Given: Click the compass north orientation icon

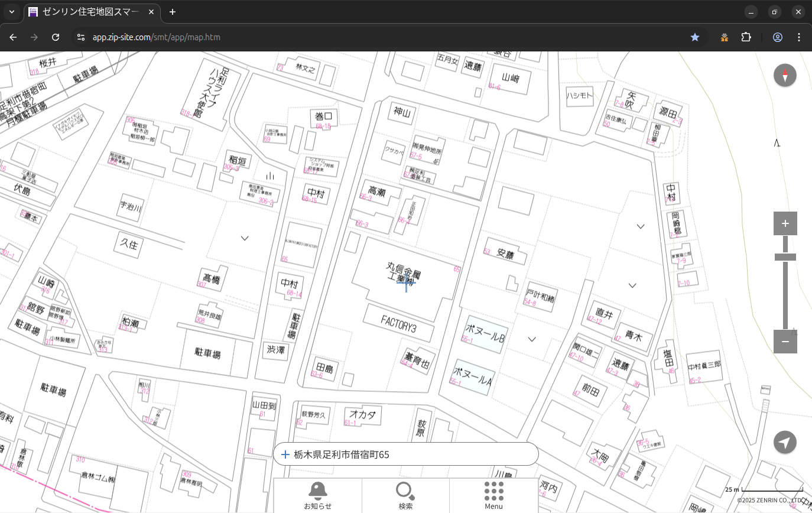Looking at the screenshot, I should [x=785, y=76].
